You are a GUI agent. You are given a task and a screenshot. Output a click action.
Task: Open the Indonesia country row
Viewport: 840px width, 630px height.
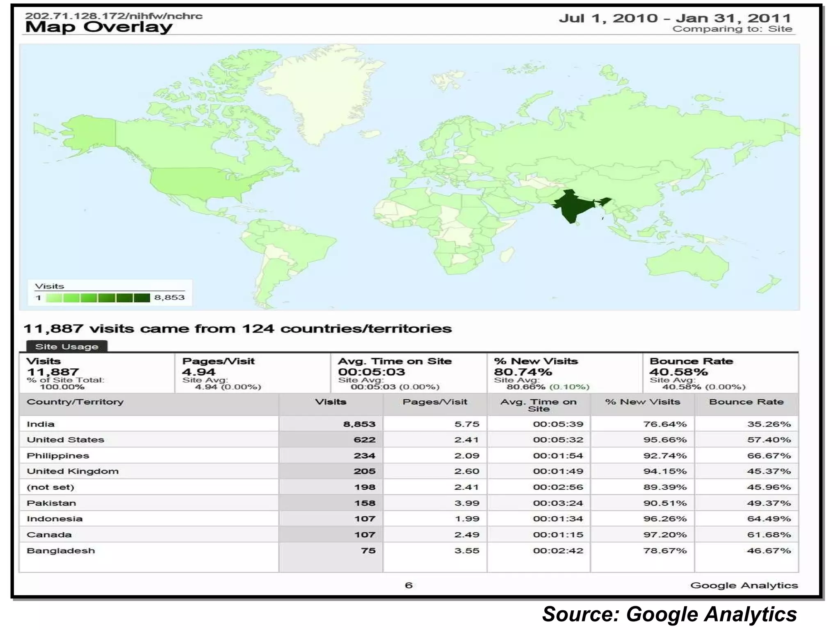point(409,518)
